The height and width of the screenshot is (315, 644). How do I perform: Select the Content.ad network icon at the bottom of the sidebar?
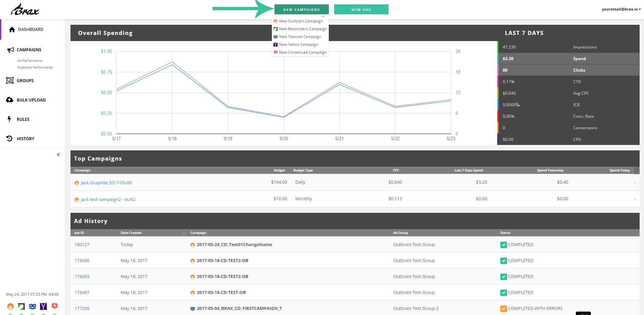coord(54,306)
